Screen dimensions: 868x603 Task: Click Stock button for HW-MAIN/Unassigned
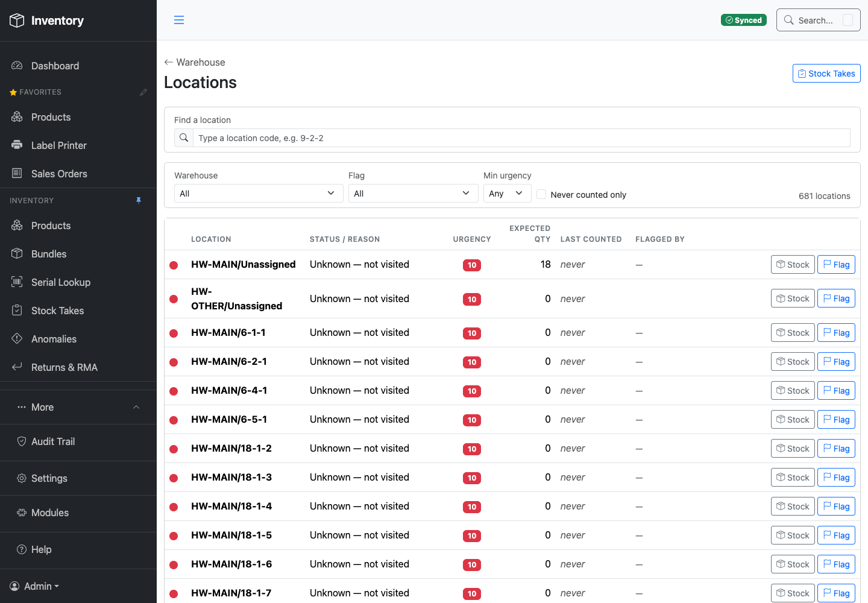pos(793,265)
